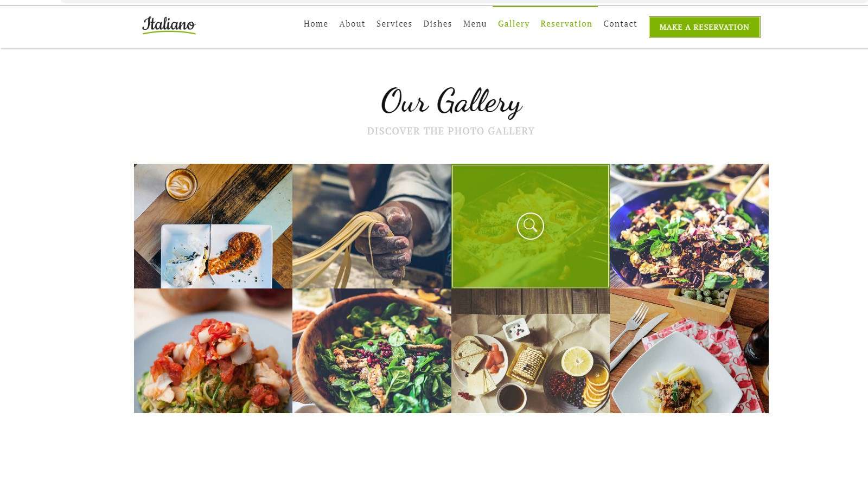The height and width of the screenshot is (488, 868).
Task: Open the Menu navigation item
Action: 475,24
